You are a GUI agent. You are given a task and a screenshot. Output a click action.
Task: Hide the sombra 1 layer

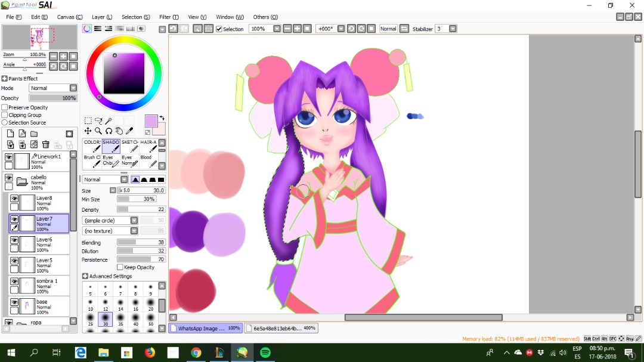tap(14, 281)
